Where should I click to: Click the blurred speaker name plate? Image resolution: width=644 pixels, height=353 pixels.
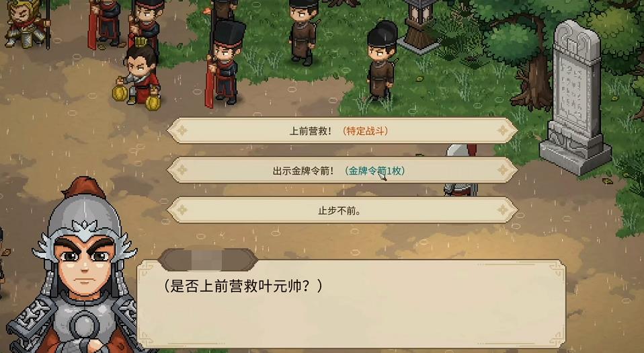point(208,260)
